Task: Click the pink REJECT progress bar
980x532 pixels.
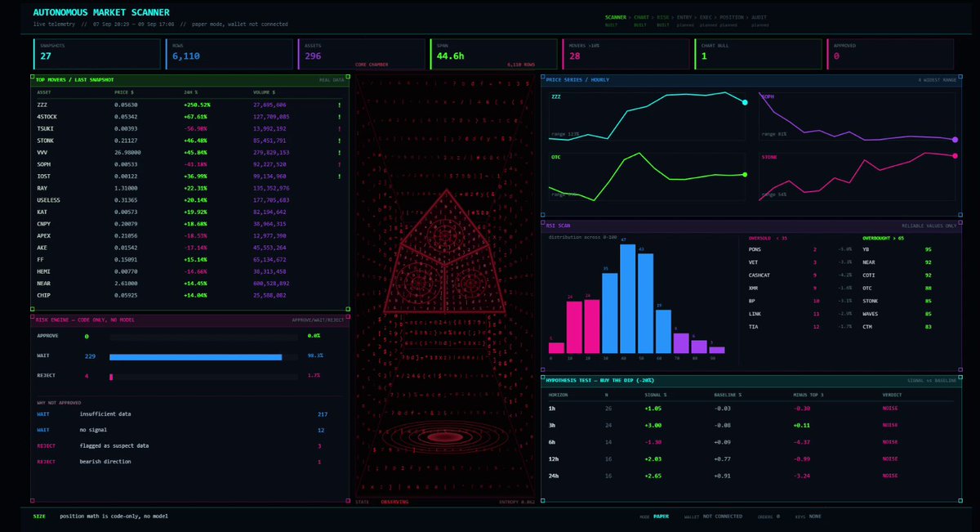Action: pyautogui.click(x=111, y=376)
